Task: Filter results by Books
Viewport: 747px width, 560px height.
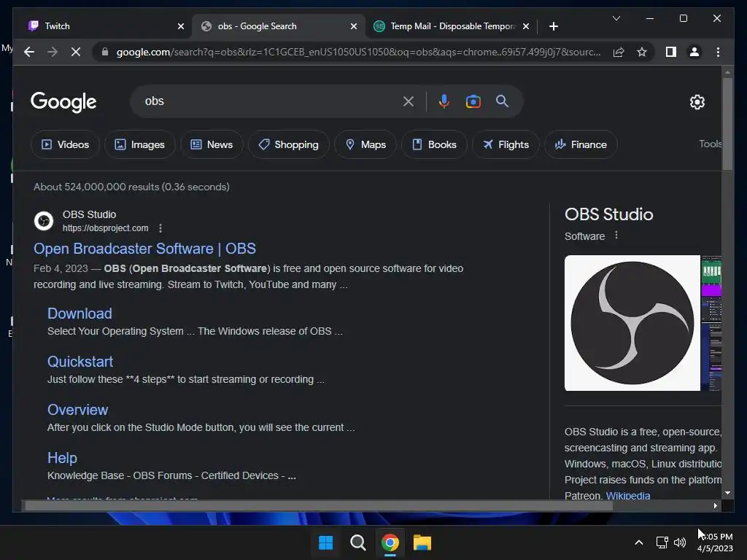Action: (434, 144)
